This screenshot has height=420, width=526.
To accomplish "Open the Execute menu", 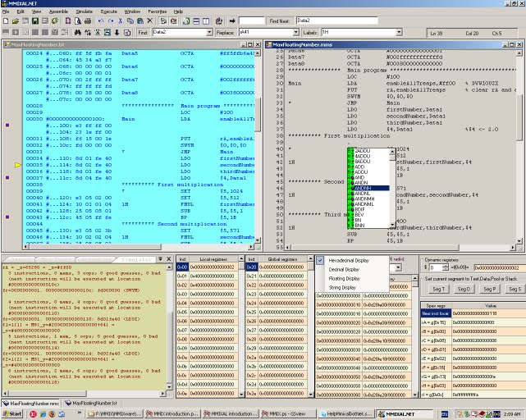I will (x=108, y=11).
